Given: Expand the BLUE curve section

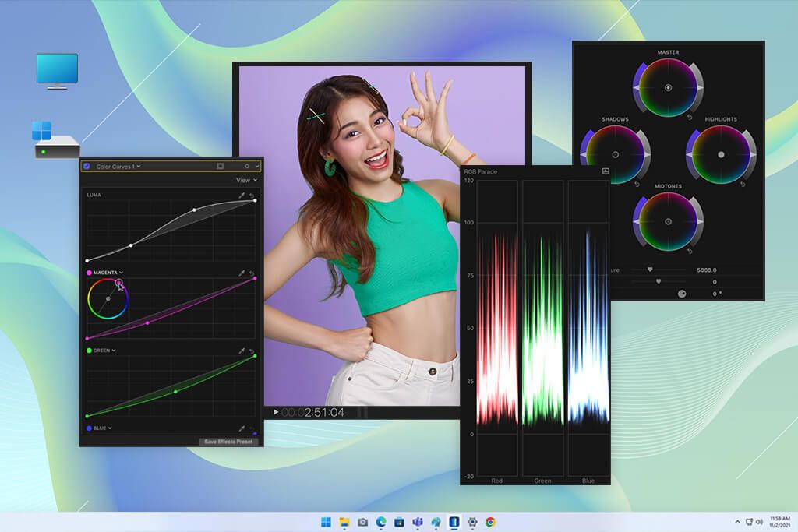Looking at the screenshot, I should pos(110,428).
